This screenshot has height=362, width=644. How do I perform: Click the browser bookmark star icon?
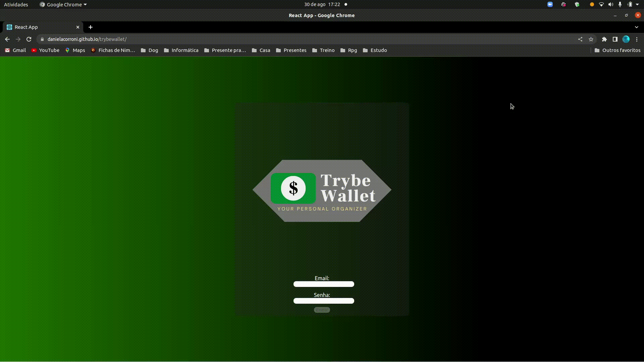pyautogui.click(x=591, y=39)
